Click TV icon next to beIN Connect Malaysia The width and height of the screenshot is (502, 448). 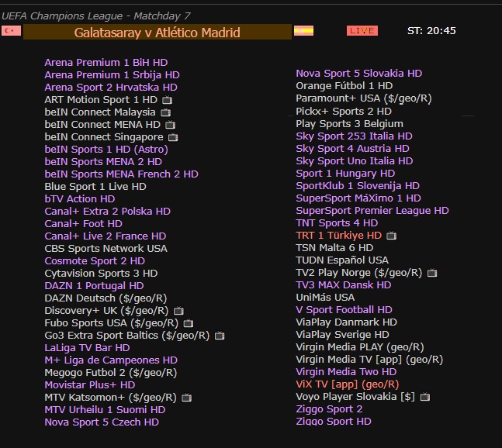pyautogui.click(x=165, y=112)
